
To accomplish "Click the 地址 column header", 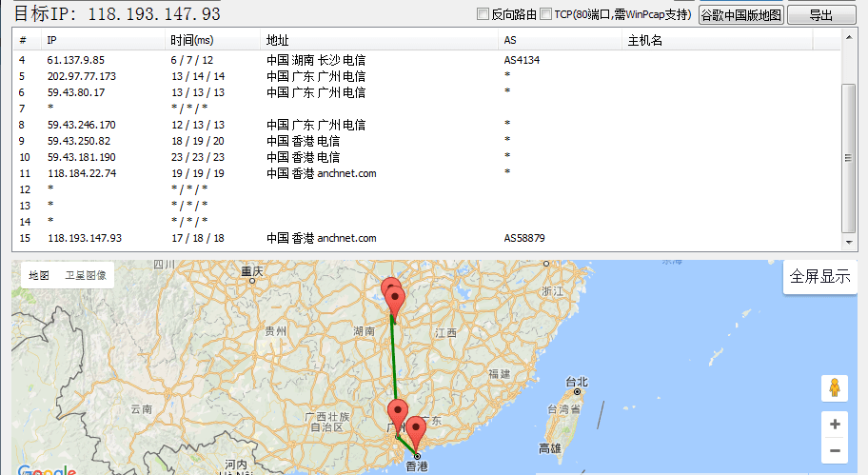I will click(278, 41).
